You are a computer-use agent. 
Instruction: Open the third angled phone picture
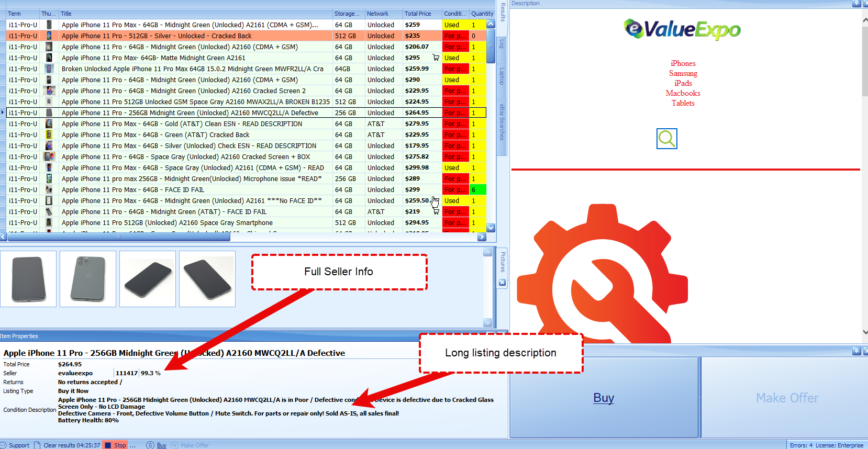pyautogui.click(x=148, y=279)
